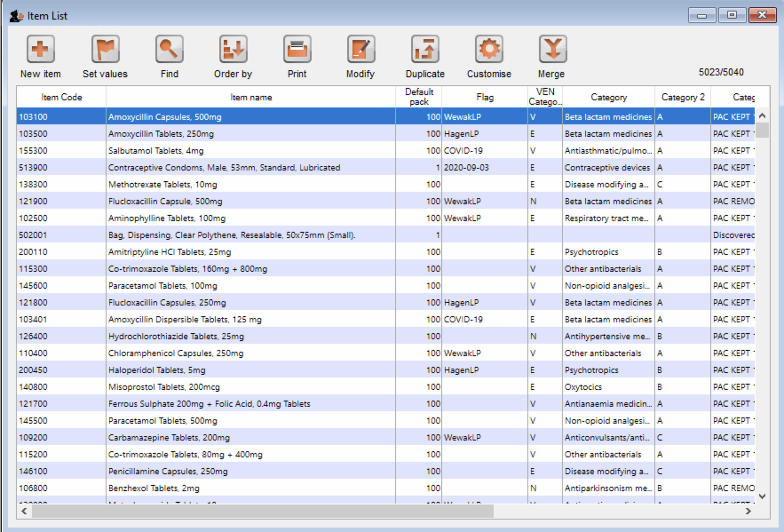Viewport: 784px width, 532px height.
Task: Select the Salbutamol Tablets, 4mg row
Action: pyautogui.click(x=156, y=151)
